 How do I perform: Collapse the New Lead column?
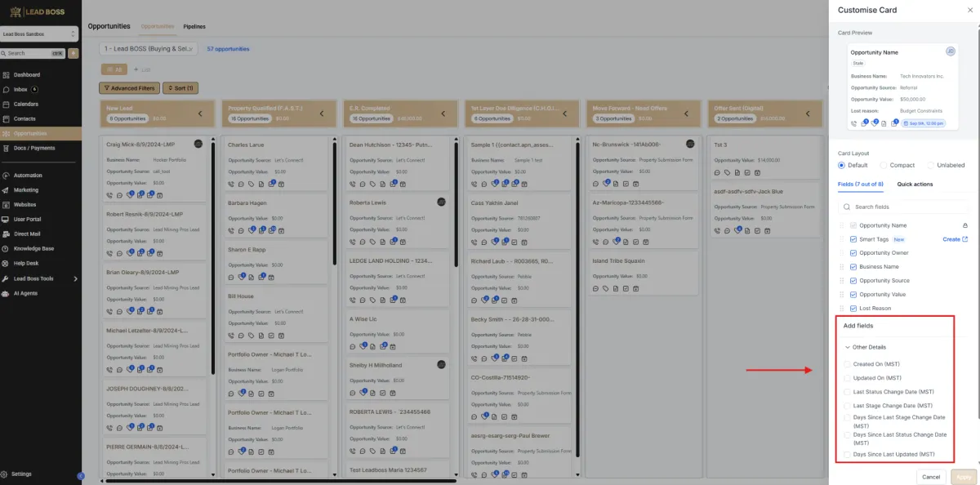[201, 114]
